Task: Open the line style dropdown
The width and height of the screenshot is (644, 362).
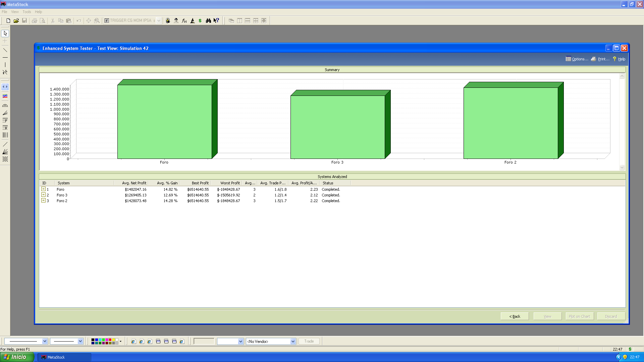Action: [x=45, y=341]
